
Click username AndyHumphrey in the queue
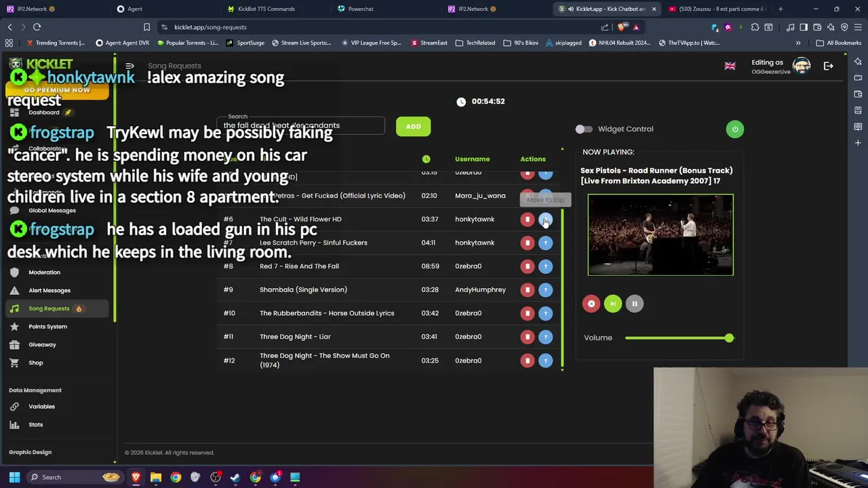(480, 289)
